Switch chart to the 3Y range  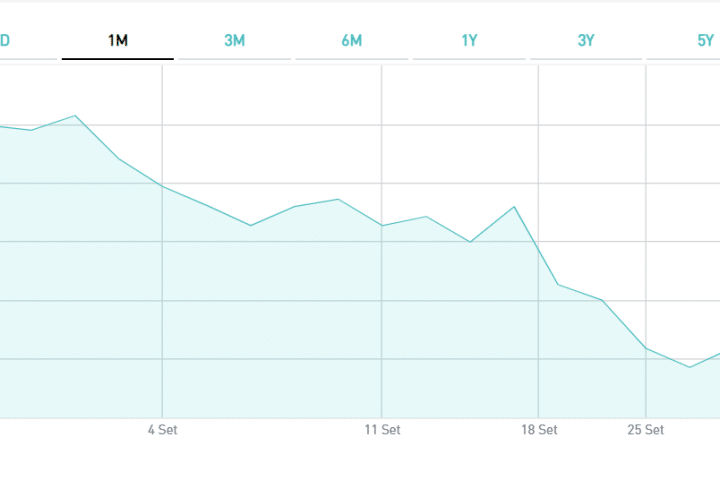(586, 40)
